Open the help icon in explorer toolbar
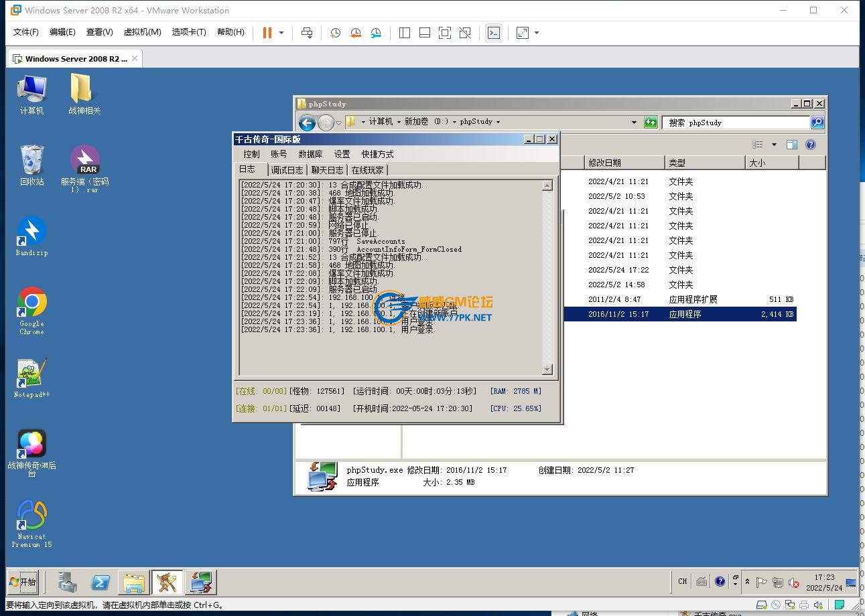This screenshot has width=865, height=616. (811, 145)
